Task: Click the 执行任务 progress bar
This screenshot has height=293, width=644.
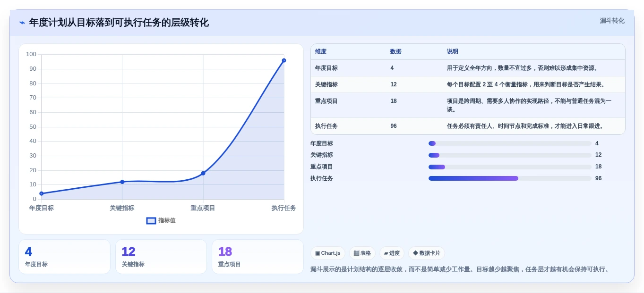Action: pyautogui.click(x=510, y=178)
